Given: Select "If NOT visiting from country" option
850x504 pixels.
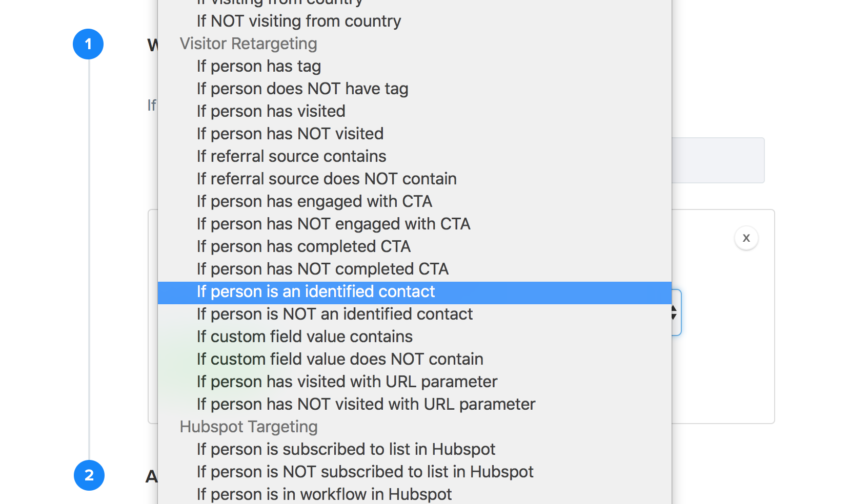Looking at the screenshot, I should pos(298,21).
